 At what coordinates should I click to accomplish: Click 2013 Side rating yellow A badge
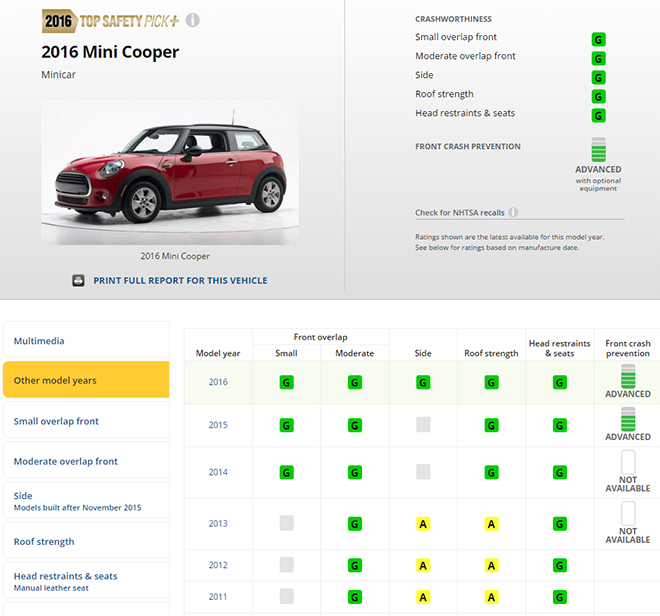(x=423, y=524)
